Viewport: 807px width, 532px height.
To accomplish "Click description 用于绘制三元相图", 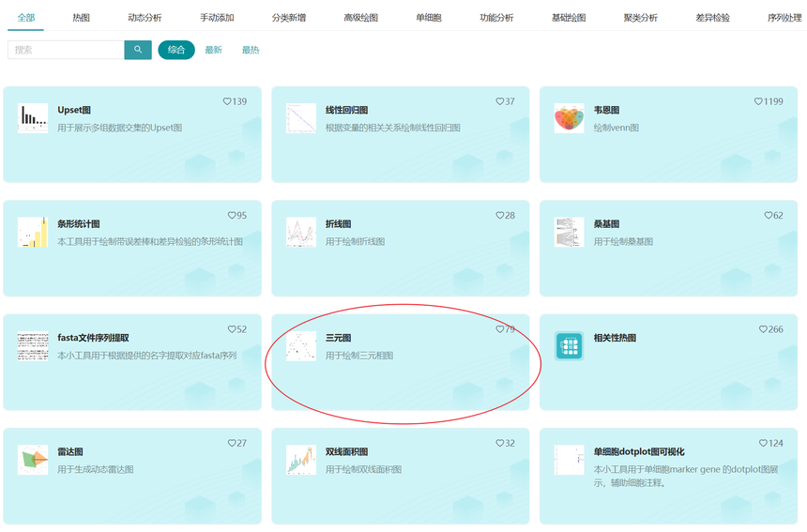I will pos(359,355).
